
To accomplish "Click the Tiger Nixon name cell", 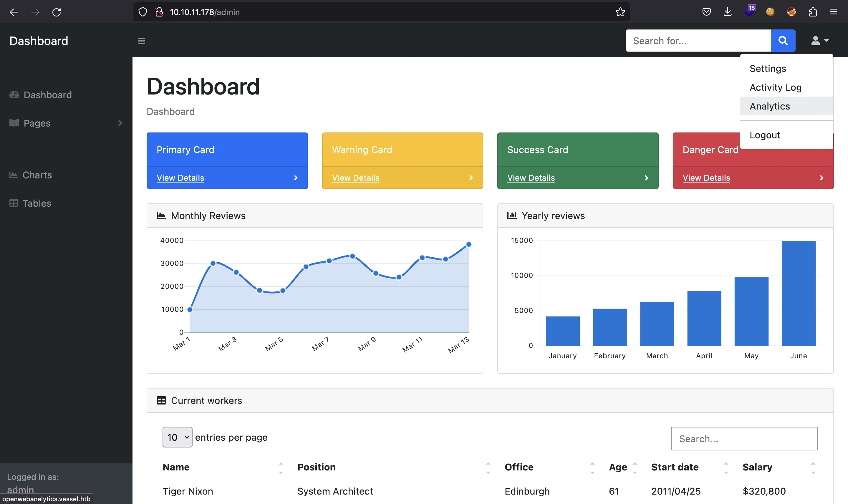I will [188, 491].
